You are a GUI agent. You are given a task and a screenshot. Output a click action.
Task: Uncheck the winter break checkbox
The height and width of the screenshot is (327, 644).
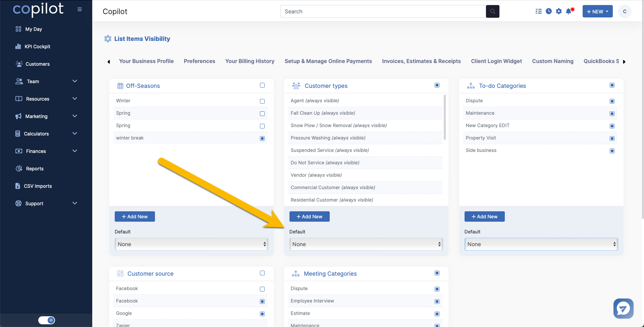[x=262, y=139]
